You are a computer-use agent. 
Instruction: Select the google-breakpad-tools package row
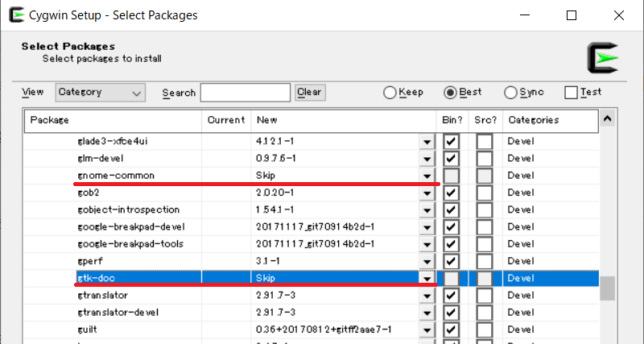(x=312, y=244)
